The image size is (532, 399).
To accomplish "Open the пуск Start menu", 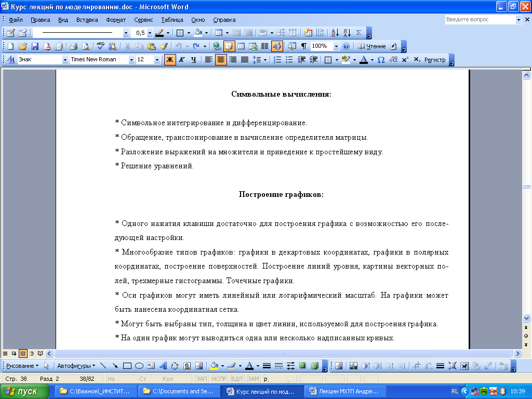I will [x=25, y=391].
